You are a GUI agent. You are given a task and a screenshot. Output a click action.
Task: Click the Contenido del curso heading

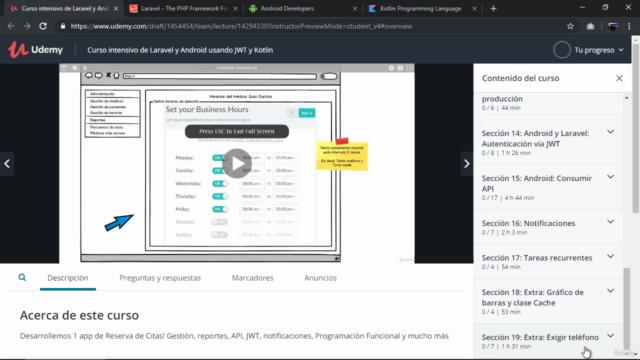tap(520, 78)
